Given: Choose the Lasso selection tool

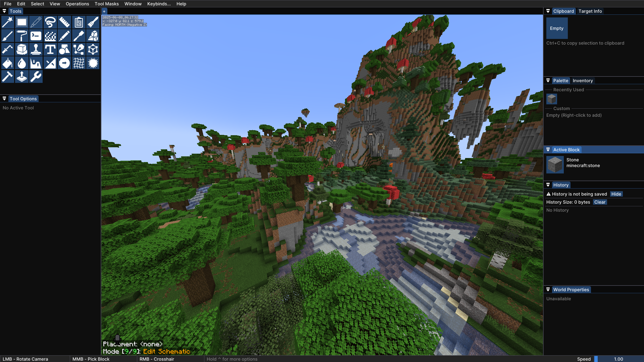Looking at the screenshot, I should (x=50, y=22).
